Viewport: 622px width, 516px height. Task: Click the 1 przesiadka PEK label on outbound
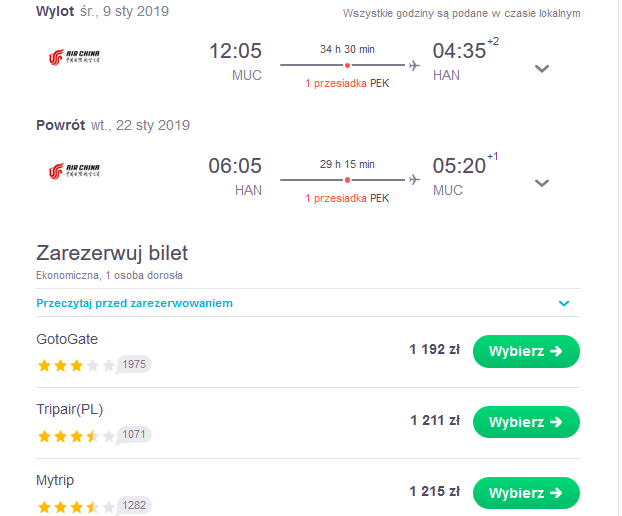tap(347, 83)
